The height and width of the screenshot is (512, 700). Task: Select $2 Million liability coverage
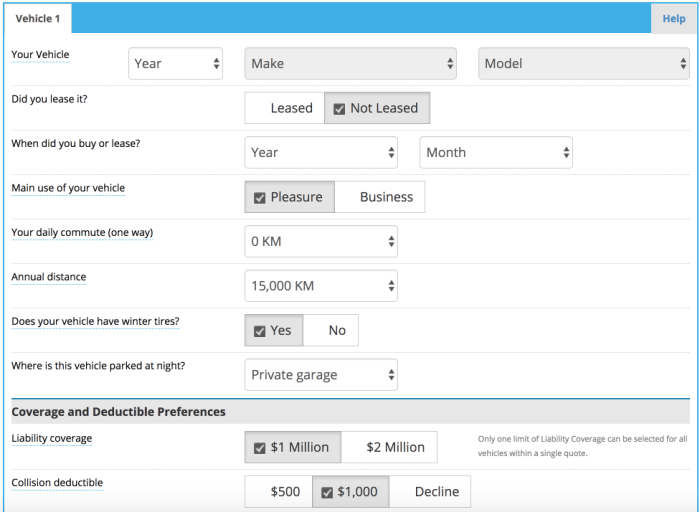[x=388, y=447]
